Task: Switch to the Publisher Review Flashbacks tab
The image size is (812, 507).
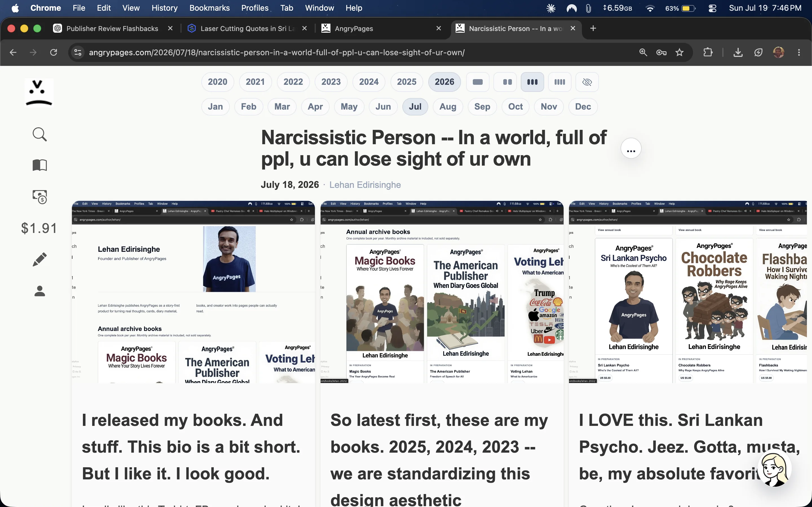Action: pos(112,28)
